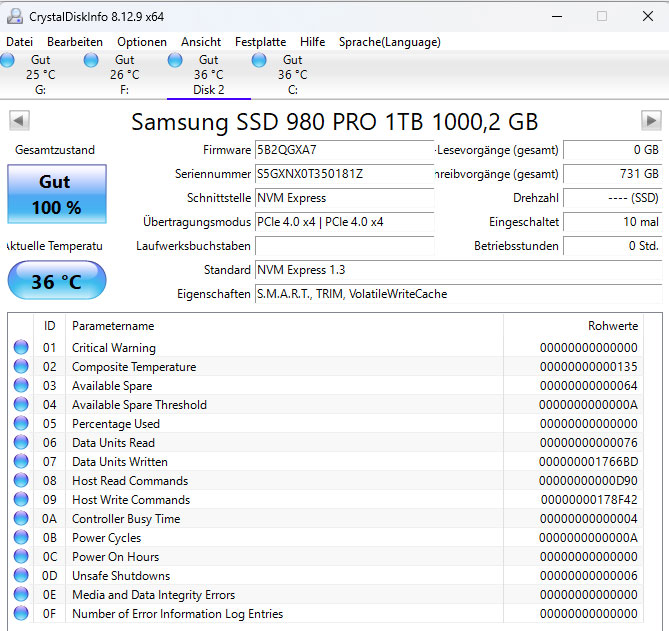
Task: Click the Firmware field 5B2QGXA7
Action: coord(344,150)
